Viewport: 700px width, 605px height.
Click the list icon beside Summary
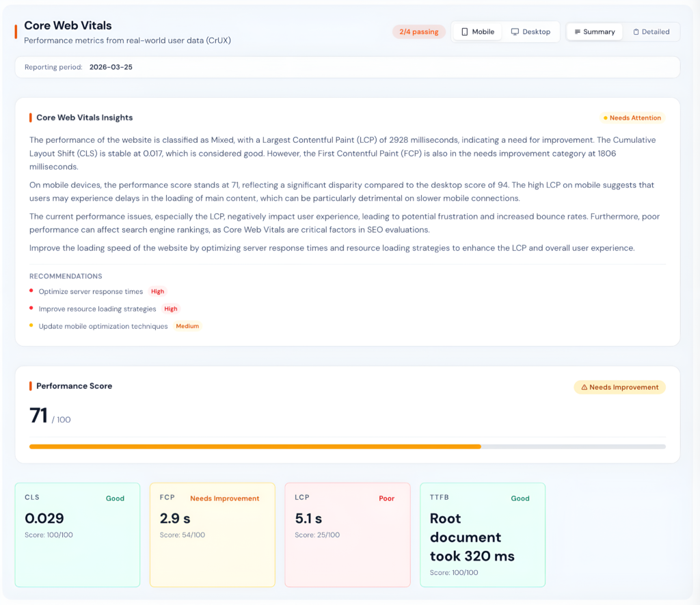click(577, 31)
